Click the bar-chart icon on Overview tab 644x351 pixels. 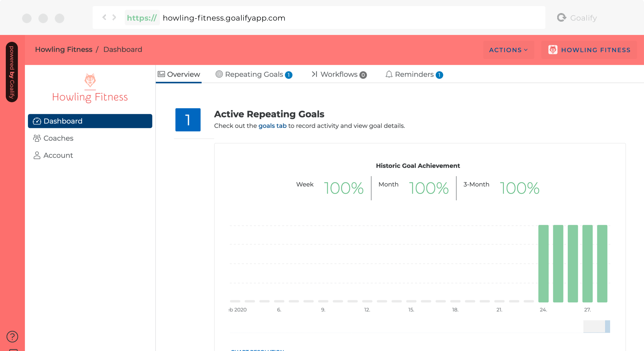point(162,74)
